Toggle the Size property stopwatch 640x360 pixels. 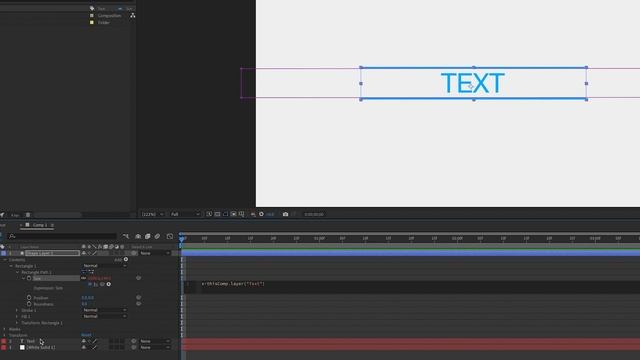pyautogui.click(x=29, y=278)
